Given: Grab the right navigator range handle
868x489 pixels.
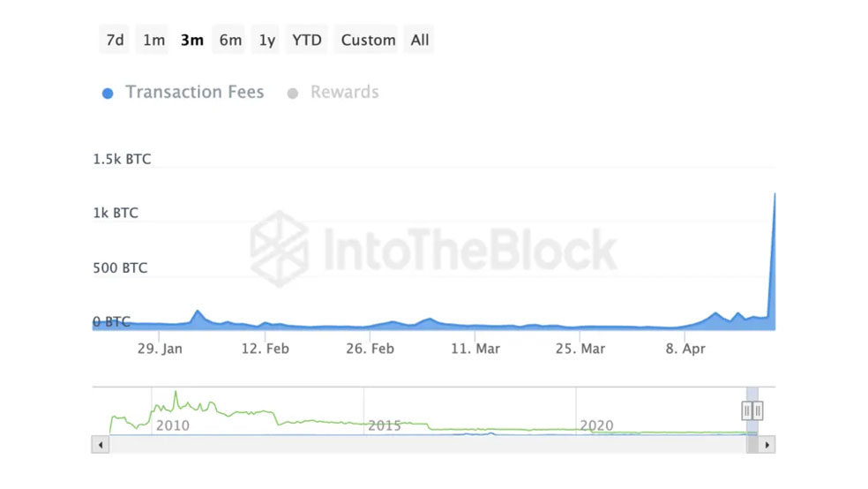Looking at the screenshot, I should click(758, 410).
